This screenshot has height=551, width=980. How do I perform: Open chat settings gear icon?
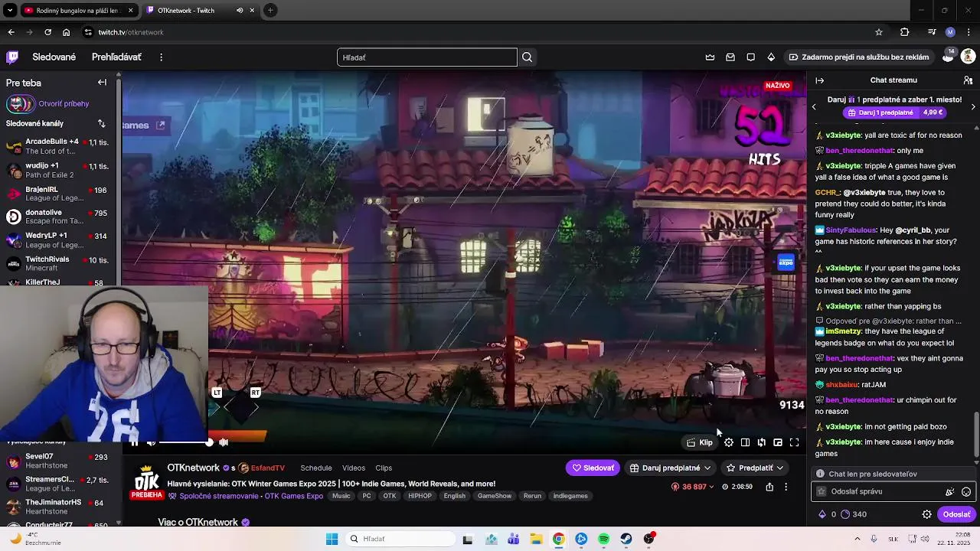point(926,514)
